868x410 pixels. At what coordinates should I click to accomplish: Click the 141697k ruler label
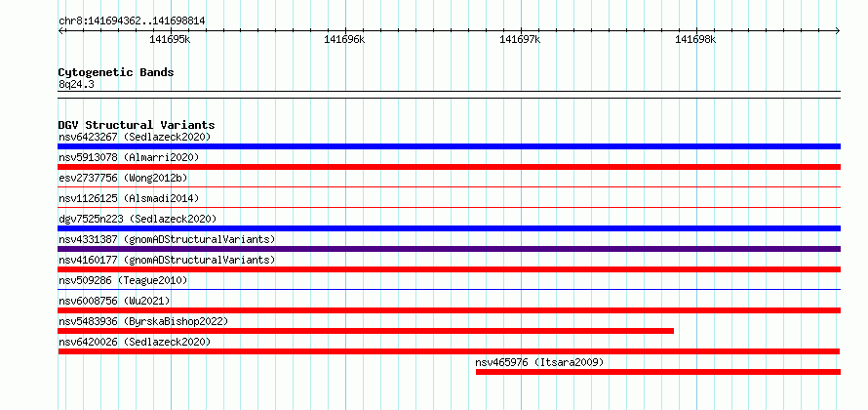[x=521, y=39]
